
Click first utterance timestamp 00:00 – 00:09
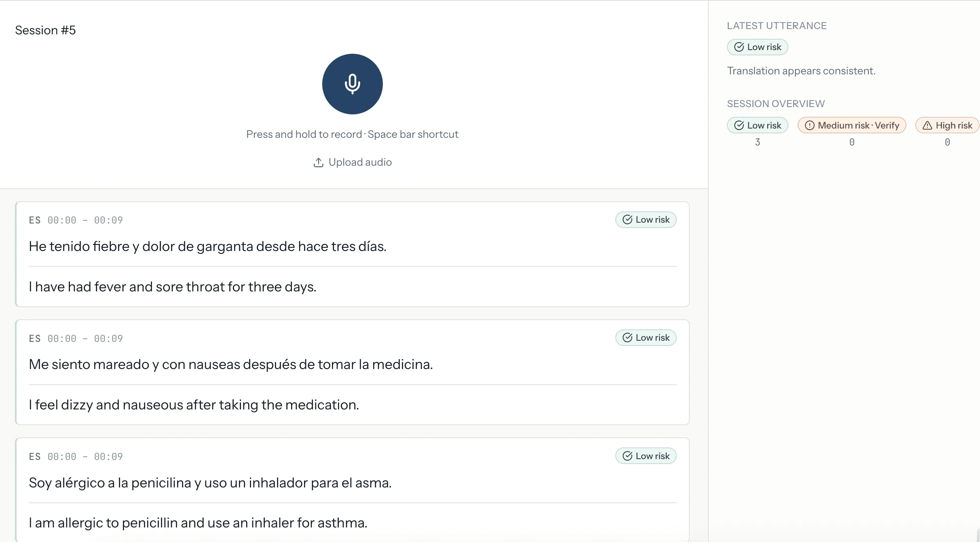85,220
